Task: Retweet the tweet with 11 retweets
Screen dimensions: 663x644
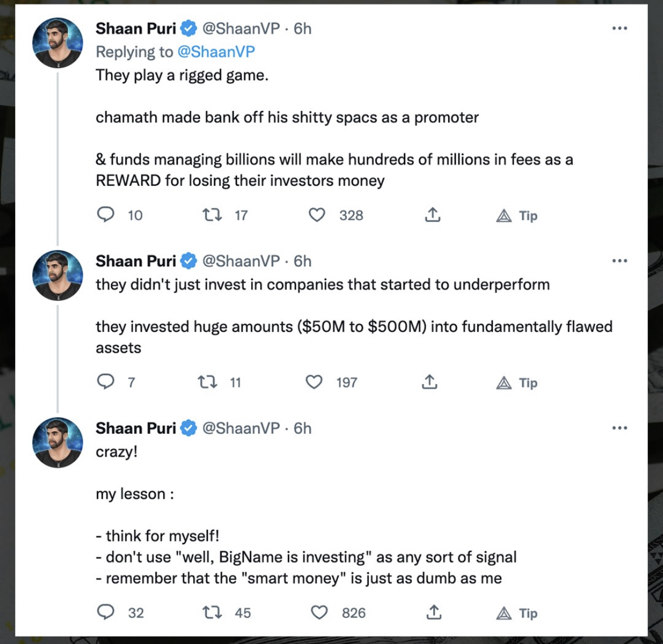Action: tap(207, 382)
